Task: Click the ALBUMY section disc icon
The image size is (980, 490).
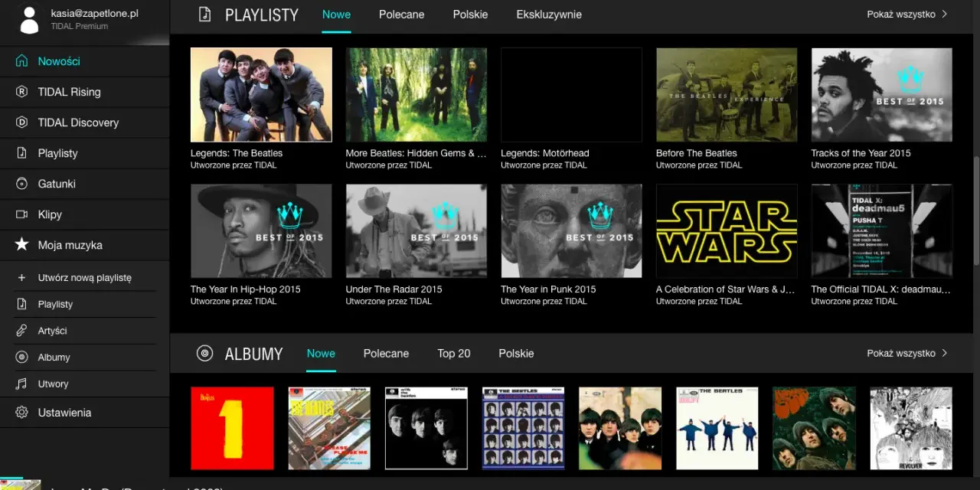Action: pyautogui.click(x=204, y=353)
